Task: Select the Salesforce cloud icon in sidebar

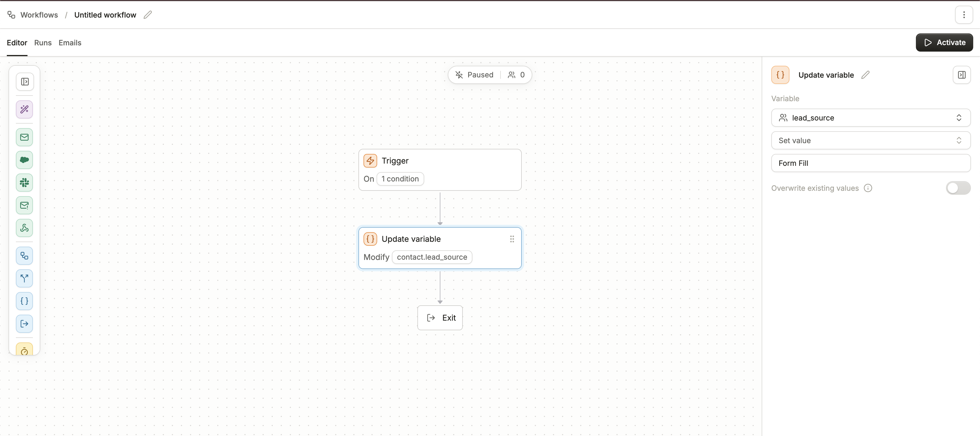Action: (24, 160)
